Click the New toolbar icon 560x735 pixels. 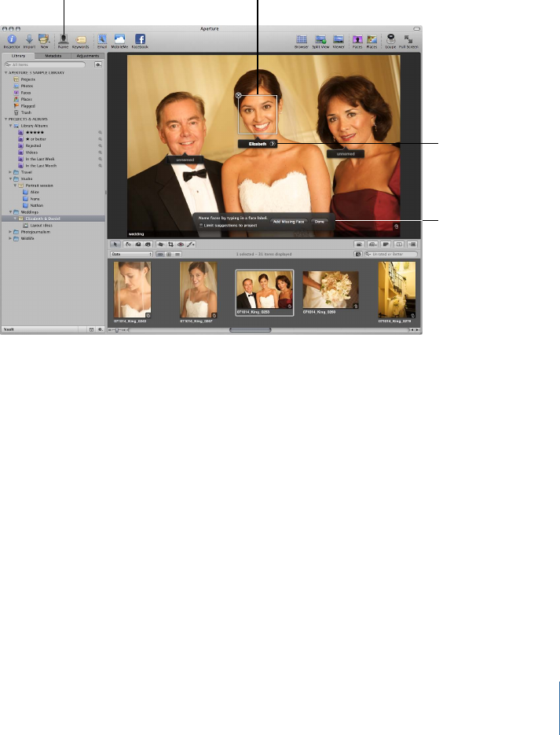[x=44, y=41]
